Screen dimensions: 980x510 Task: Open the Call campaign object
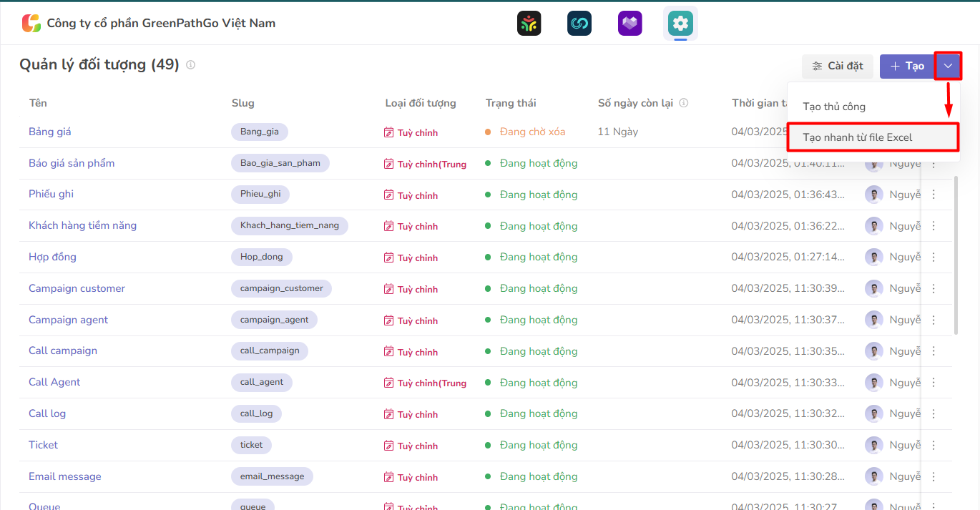pos(63,350)
